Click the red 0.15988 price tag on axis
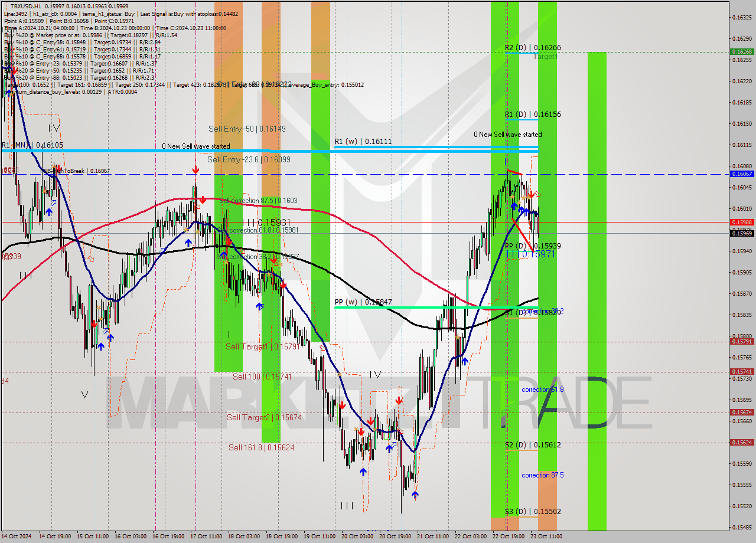The width and height of the screenshot is (756, 543). [x=742, y=223]
